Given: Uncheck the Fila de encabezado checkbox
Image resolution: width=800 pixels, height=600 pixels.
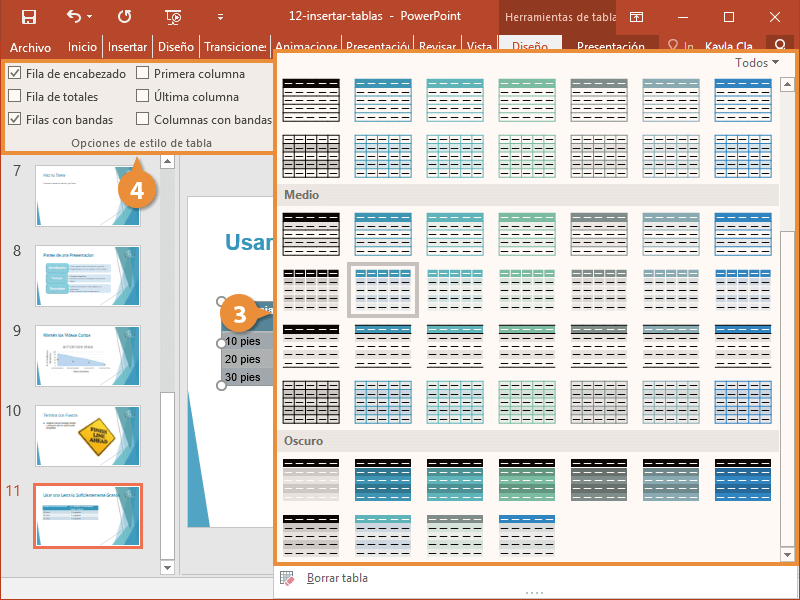Looking at the screenshot, I should 14,74.
